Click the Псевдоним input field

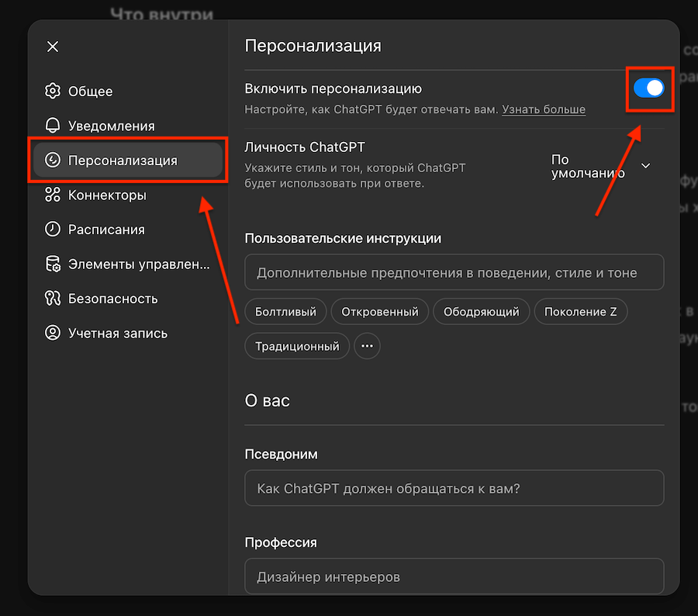[x=454, y=488]
